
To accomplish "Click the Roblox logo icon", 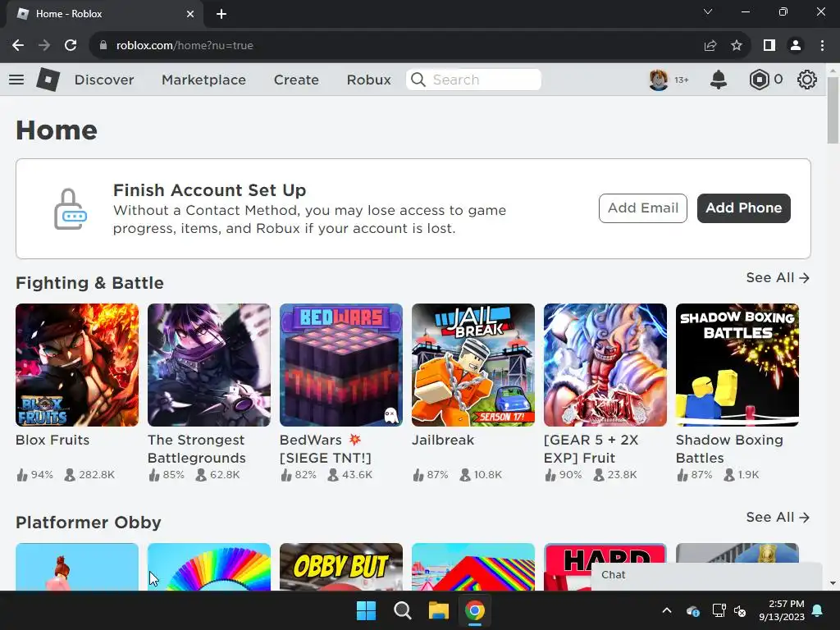I will 48,80.
